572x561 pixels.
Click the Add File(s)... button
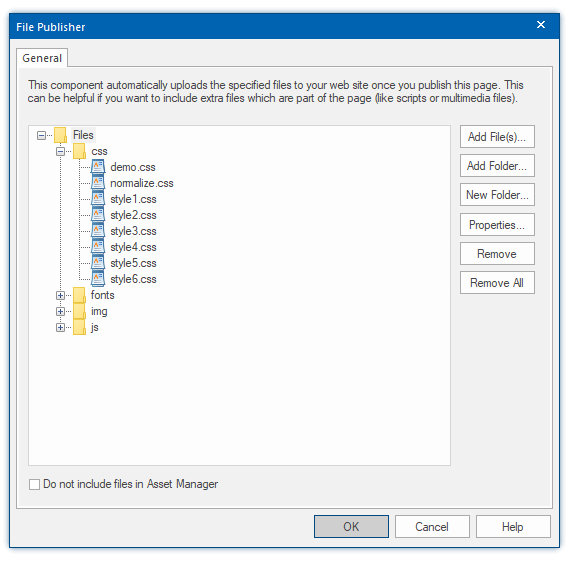coord(497,137)
